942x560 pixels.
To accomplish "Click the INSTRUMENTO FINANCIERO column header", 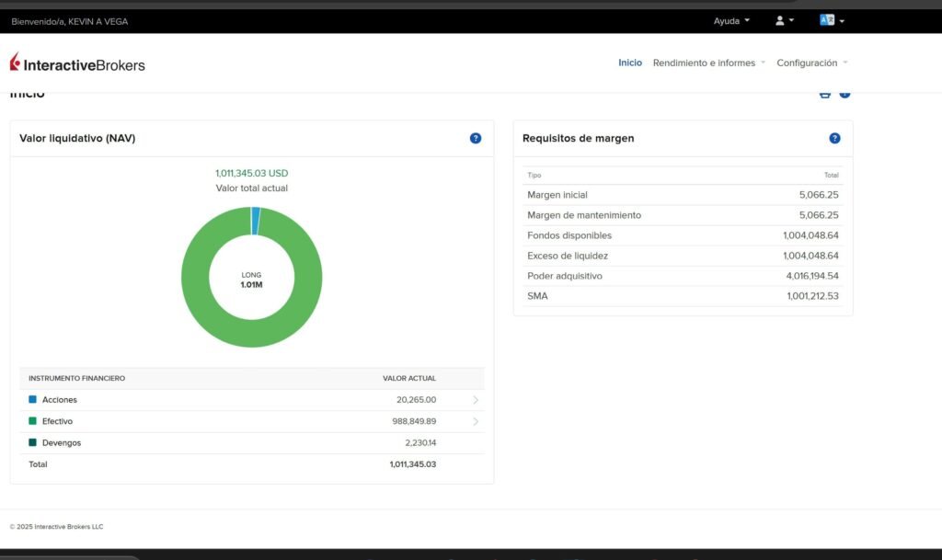I will (x=77, y=378).
